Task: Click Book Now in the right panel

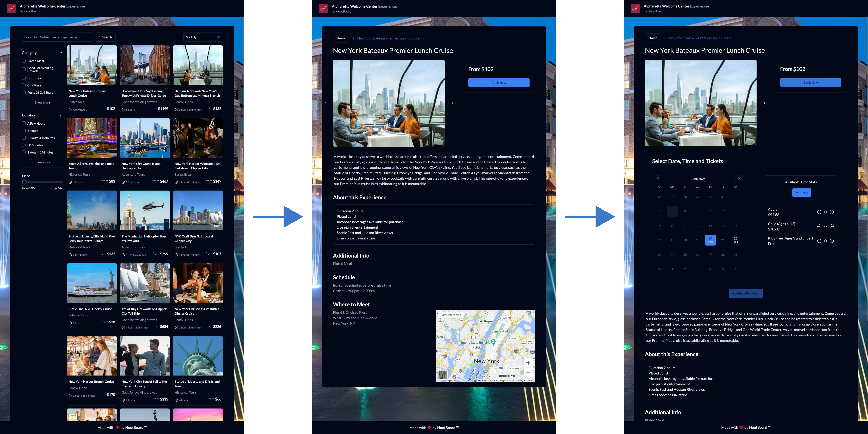Action: point(811,83)
